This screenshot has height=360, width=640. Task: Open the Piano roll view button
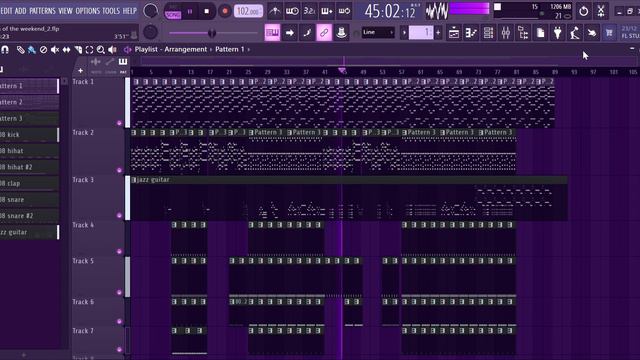471,33
